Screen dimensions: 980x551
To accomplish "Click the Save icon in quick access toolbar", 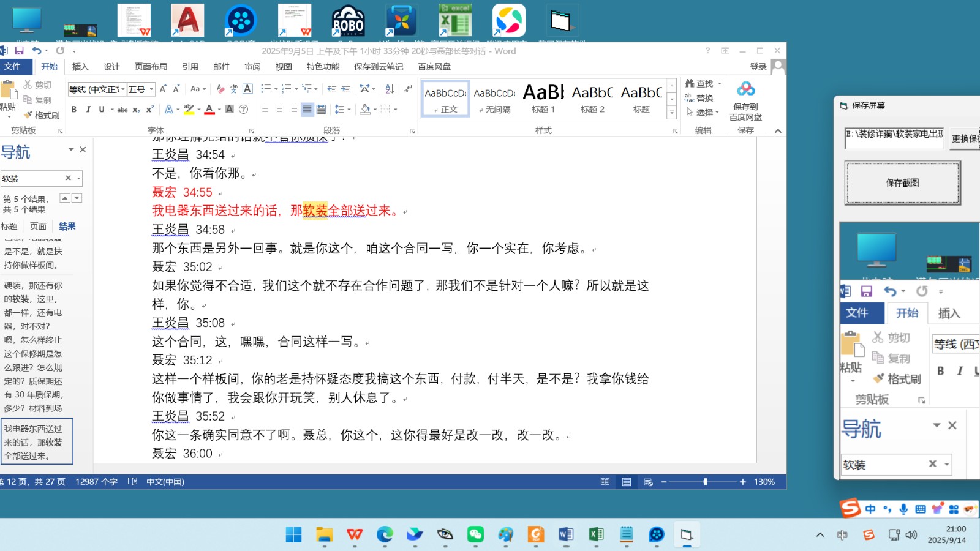I will click(x=19, y=51).
